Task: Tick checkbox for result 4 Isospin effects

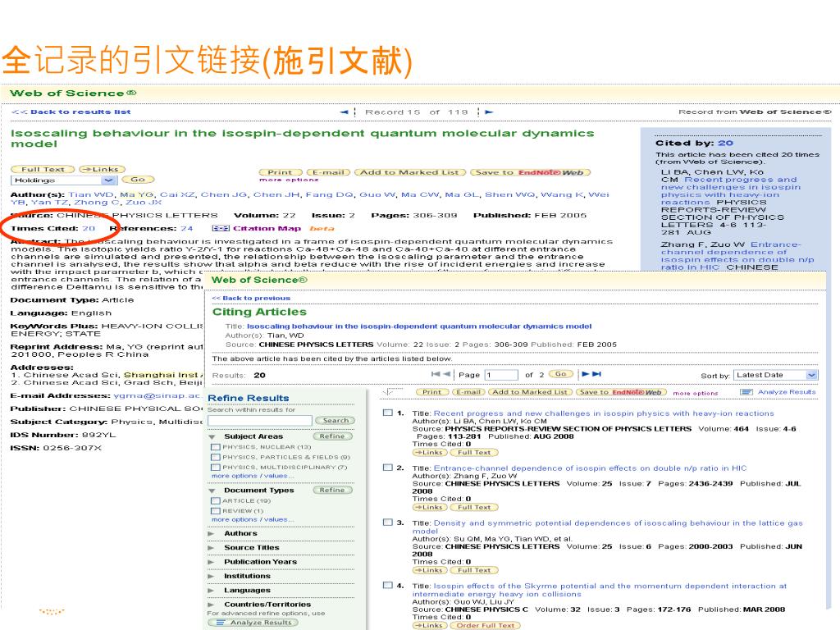Action: [x=388, y=586]
